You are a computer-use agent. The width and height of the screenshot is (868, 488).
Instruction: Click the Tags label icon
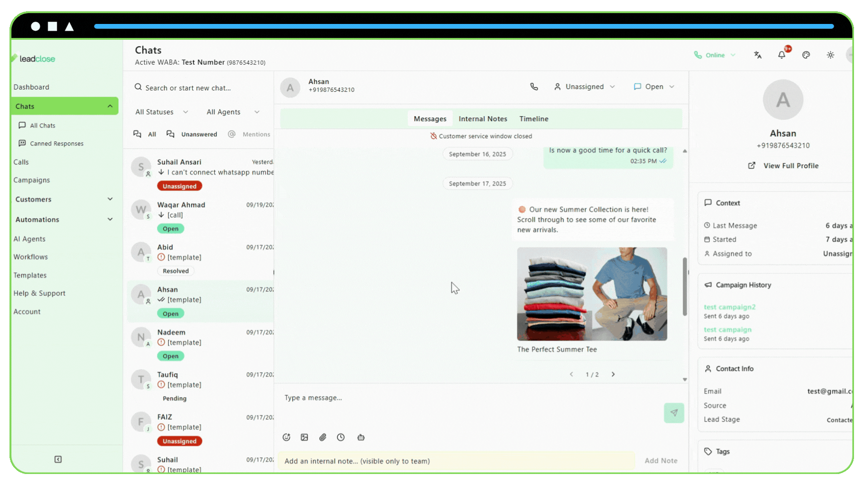point(708,451)
